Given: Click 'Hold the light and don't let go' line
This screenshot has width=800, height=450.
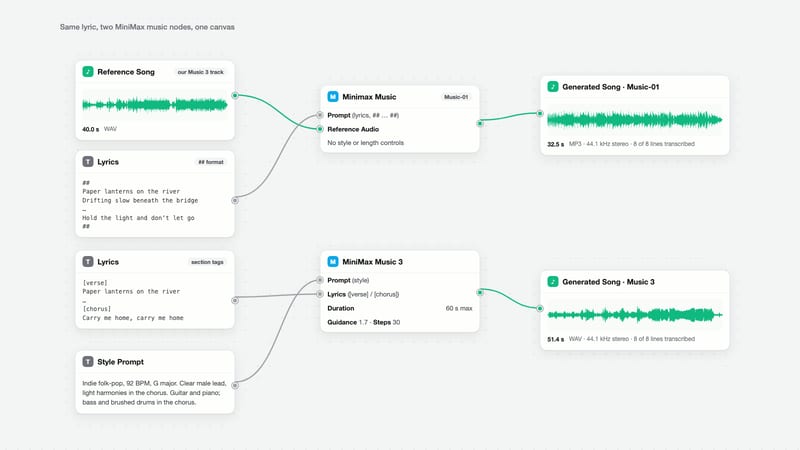Looking at the screenshot, I should [138, 218].
